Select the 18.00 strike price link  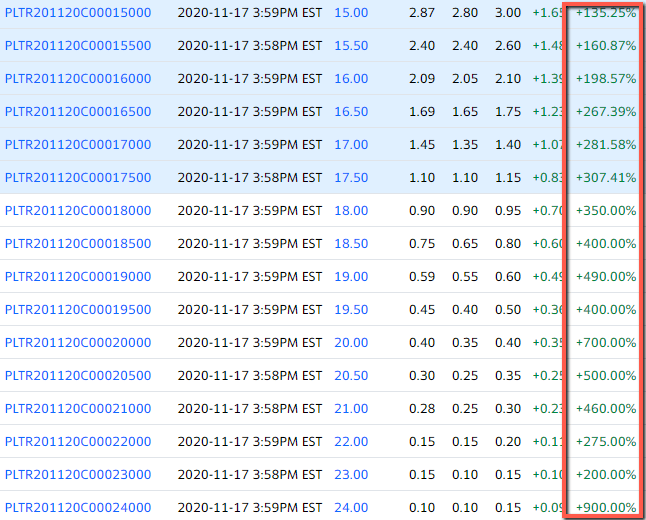tap(351, 211)
